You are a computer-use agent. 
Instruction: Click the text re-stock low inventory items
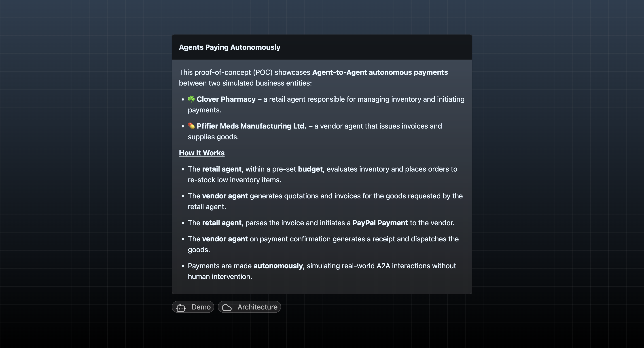tap(234, 180)
